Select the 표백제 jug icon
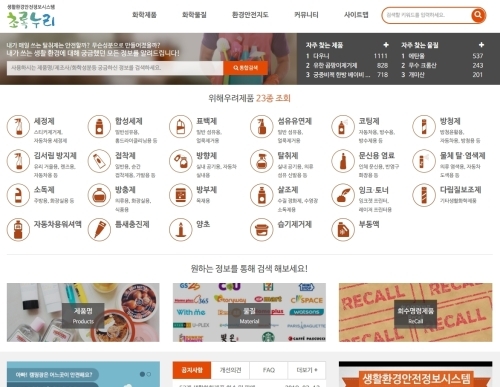500x387 pixels. 181,126
